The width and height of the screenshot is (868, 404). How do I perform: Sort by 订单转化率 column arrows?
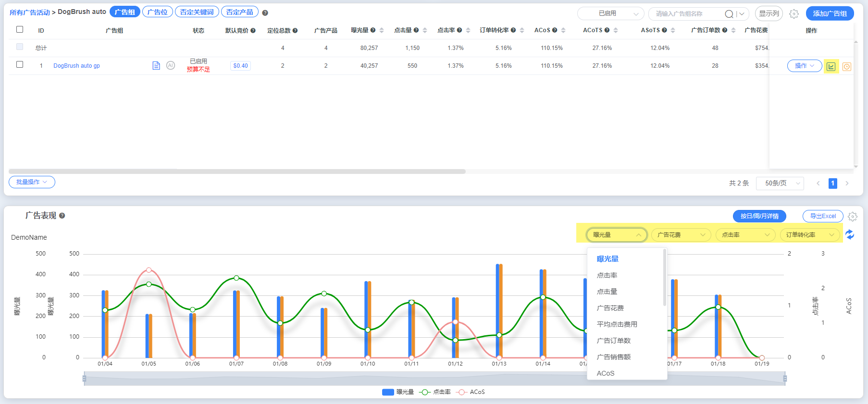(x=522, y=30)
